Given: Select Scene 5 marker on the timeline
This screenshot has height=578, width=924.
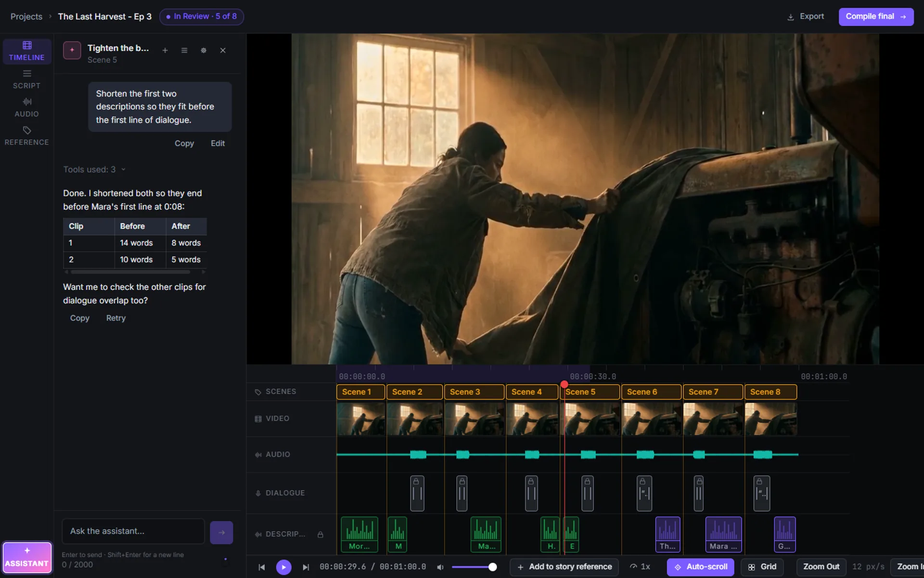Looking at the screenshot, I should click(590, 392).
